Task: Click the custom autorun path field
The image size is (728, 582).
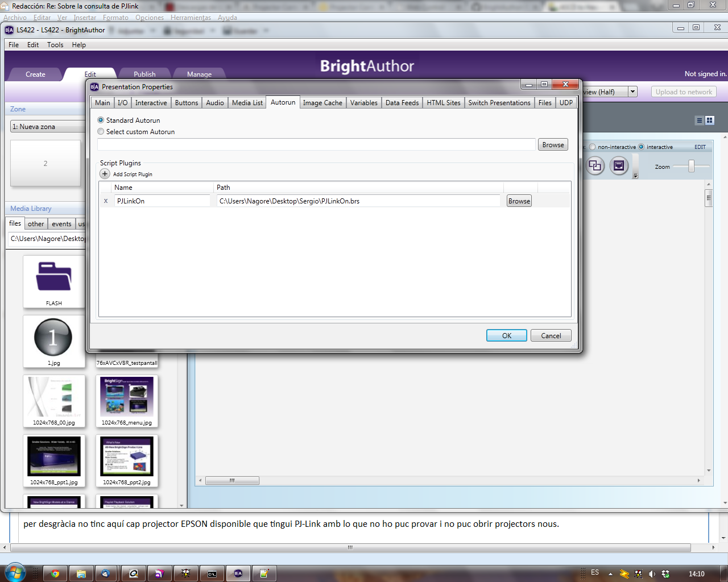Action: [x=317, y=144]
